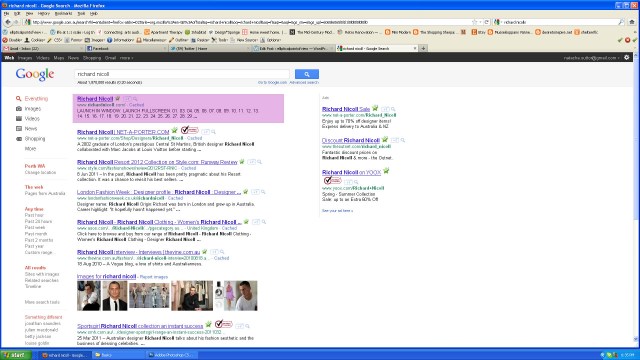Image resolution: width=640 pixels, height=360 pixels.
Task: Switch to the Gmail Inbox tab
Action: tap(42, 48)
